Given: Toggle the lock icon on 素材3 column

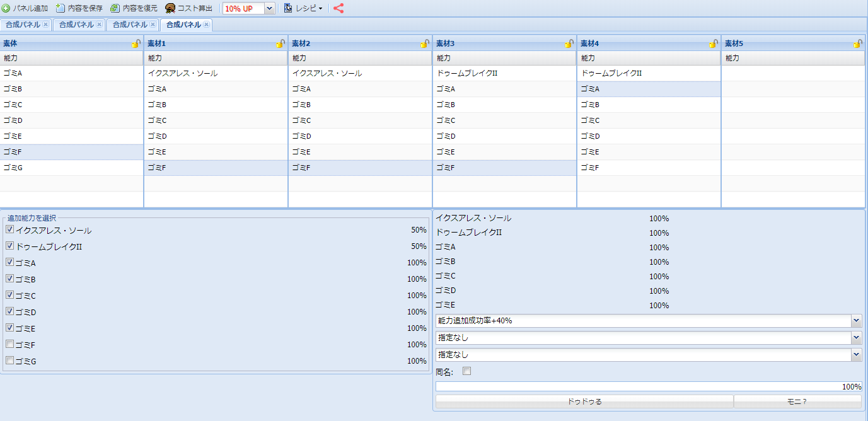Looking at the screenshot, I should pos(569,43).
